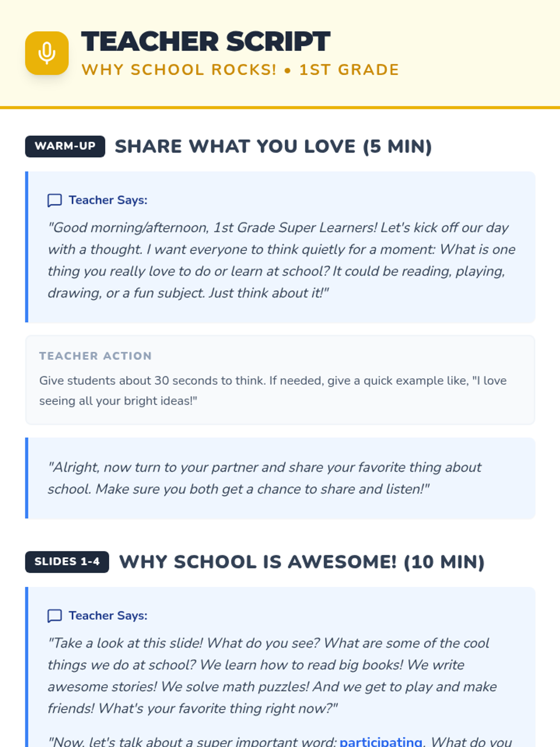Viewport: 560px width, 747px height.
Task: Click the second 'Teacher Says:' label under Slides 1-4
Action: pos(108,616)
